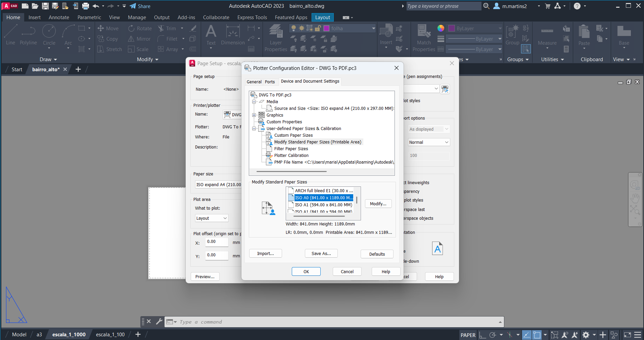Image resolution: width=644 pixels, height=340 pixels.
Task: Toggle Clean Screen in status bar
Action: click(x=627, y=335)
